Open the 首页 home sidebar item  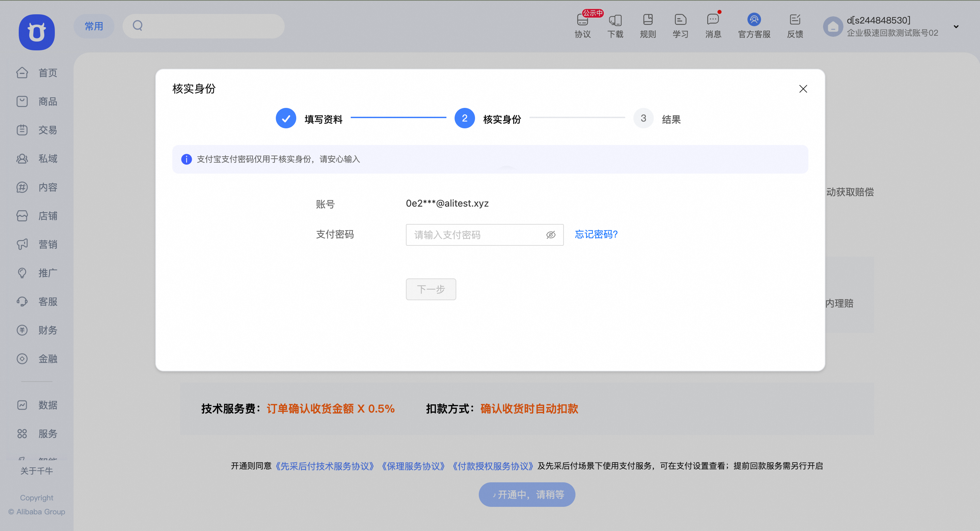(x=37, y=73)
